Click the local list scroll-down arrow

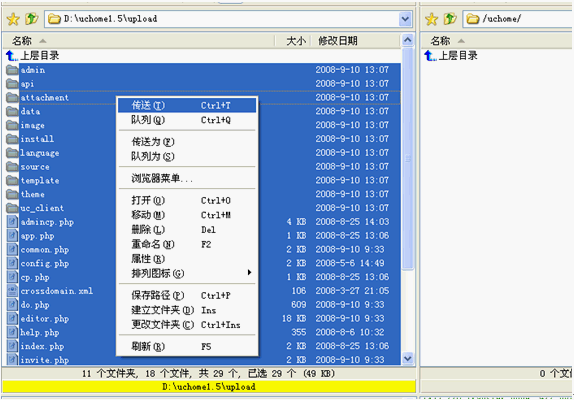click(x=408, y=358)
